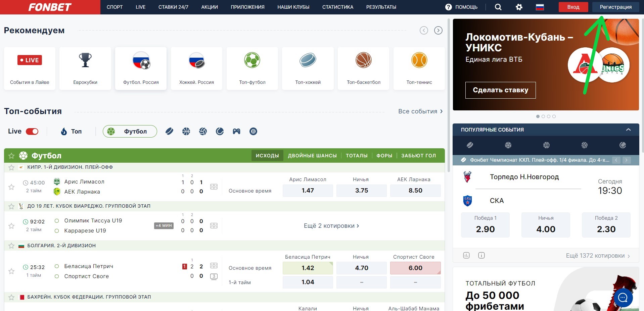Select Победа 2 odds 2.30
This screenshot has height=311, width=644.
pos(606,225)
